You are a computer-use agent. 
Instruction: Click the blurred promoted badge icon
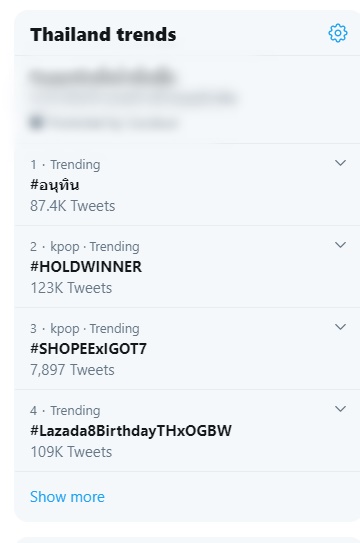coord(37,122)
